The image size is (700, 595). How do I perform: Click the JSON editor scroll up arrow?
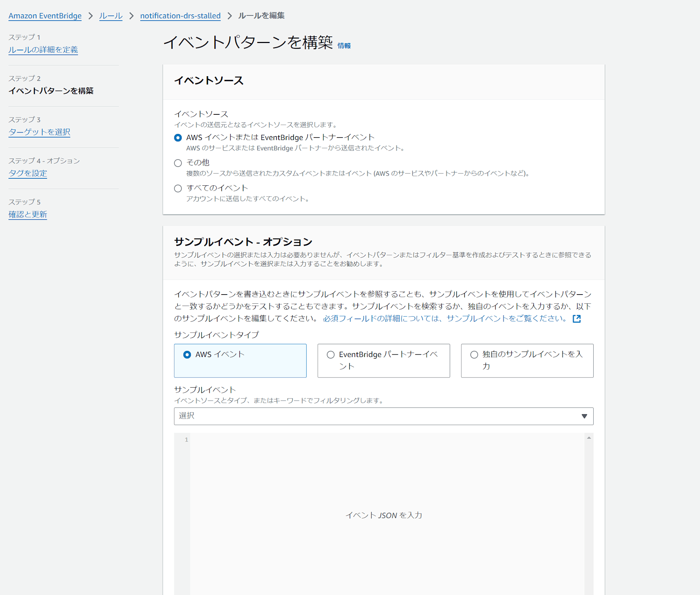click(x=589, y=438)
